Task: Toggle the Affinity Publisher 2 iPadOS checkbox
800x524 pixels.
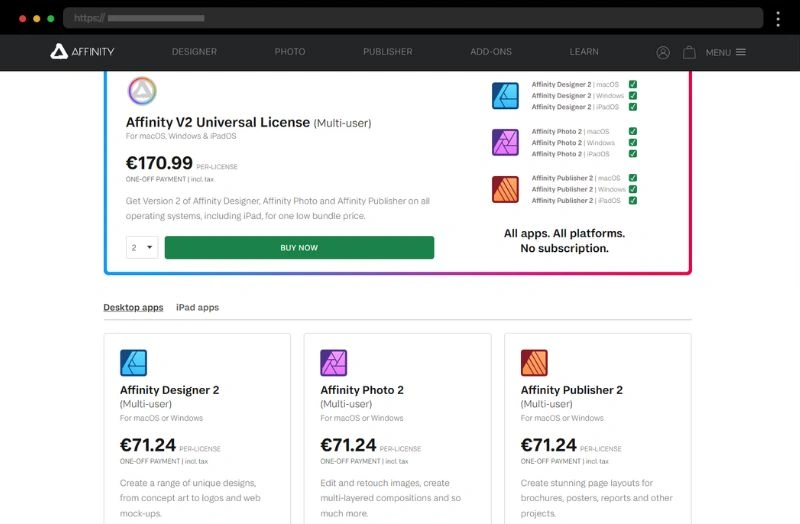Action: point(633,201)
